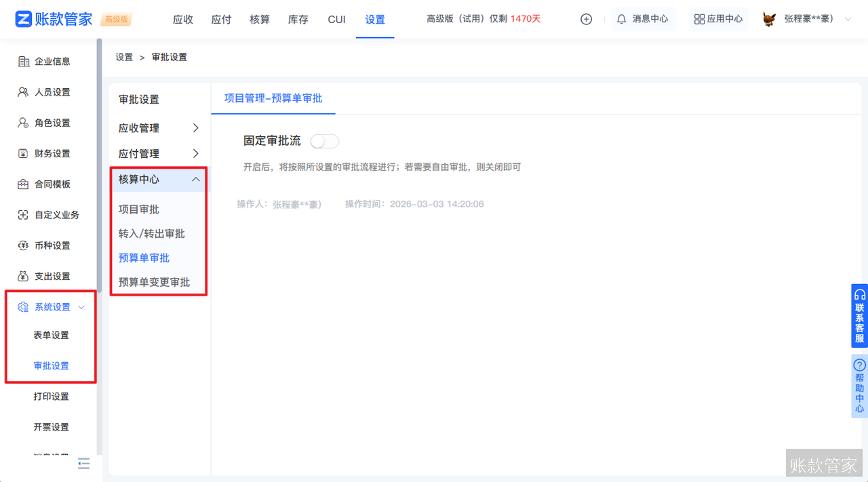Enable the 固定审批流 switch
The width and height of the screenshot is (868, 482).
pos(324,141)
